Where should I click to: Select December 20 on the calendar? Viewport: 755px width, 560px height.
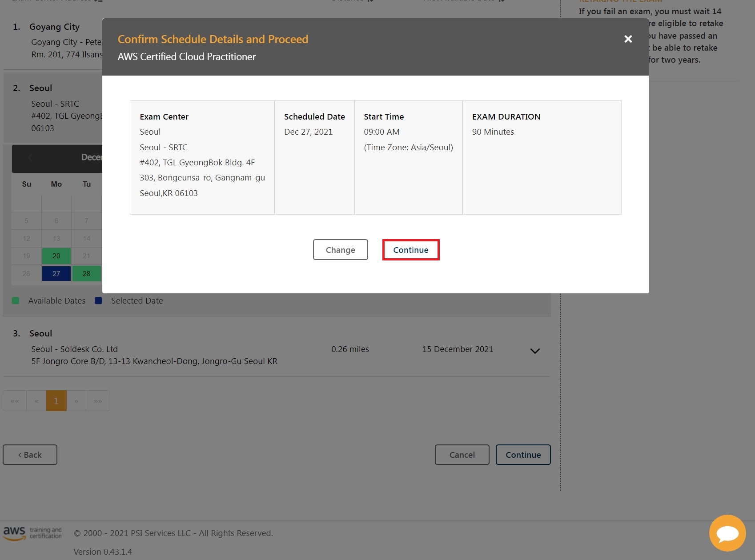click(56, 256)
